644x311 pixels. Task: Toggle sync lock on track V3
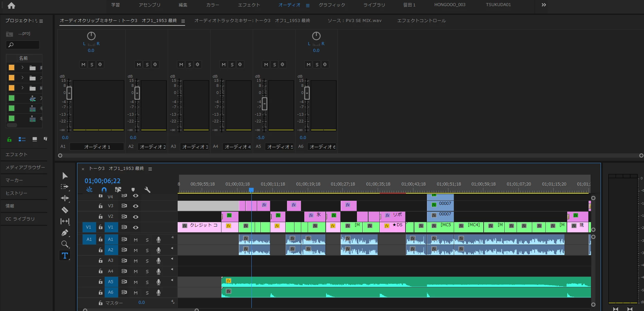[x=124, y=206]
